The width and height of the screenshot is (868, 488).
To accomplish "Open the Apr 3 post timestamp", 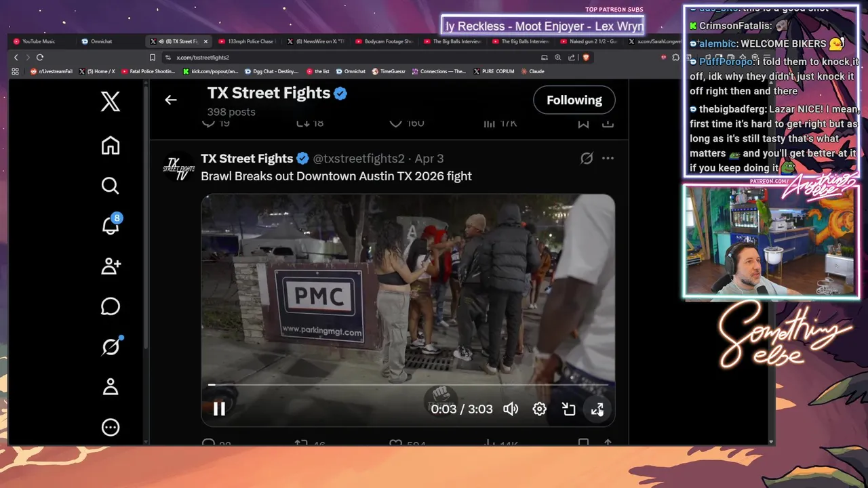I will 429,159.
